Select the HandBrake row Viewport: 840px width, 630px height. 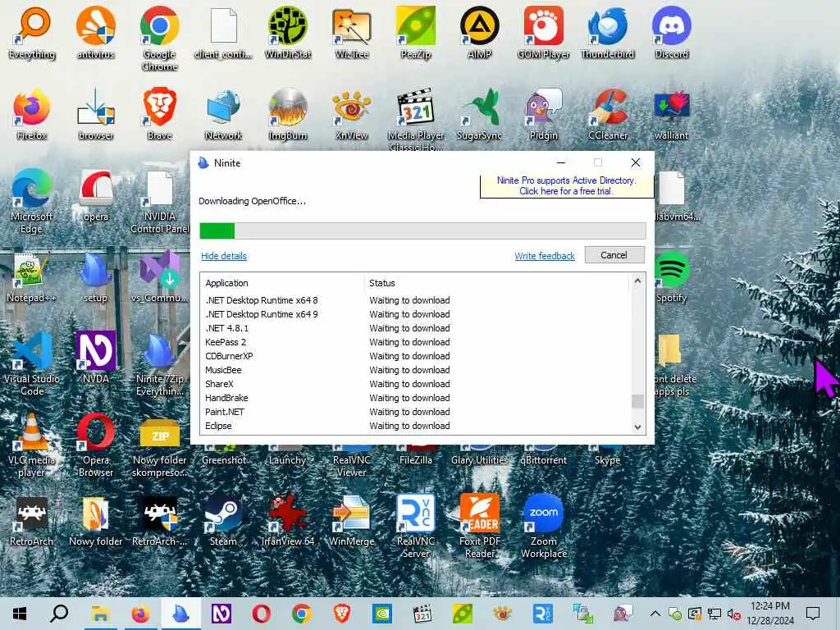tap(415, 398)
